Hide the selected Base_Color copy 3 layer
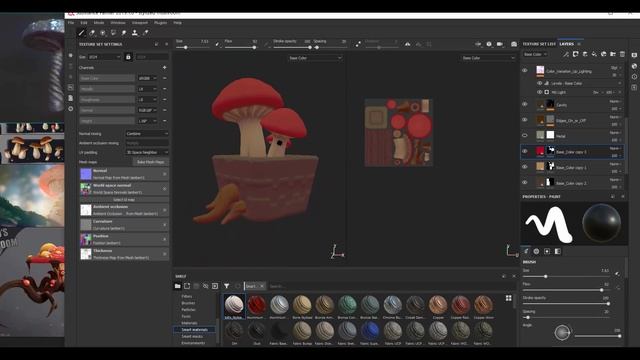This screenshot has height=360, width=640. [525, 151]
